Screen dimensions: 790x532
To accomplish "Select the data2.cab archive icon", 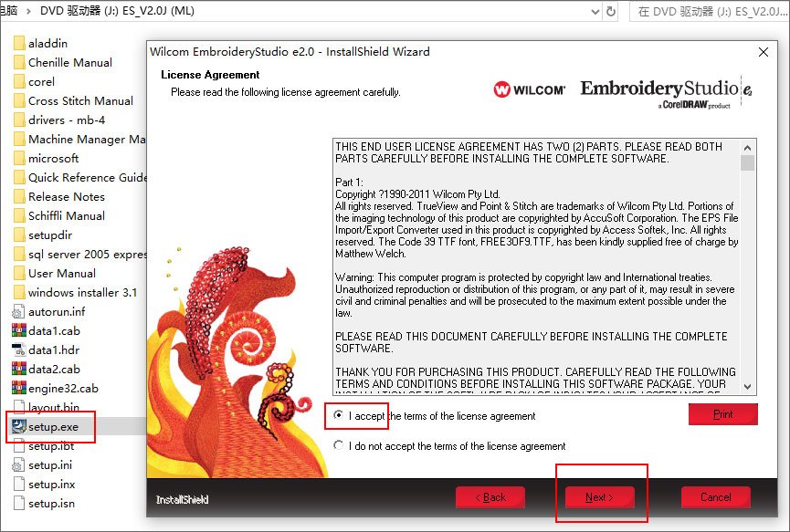I will tap(18, 369).
